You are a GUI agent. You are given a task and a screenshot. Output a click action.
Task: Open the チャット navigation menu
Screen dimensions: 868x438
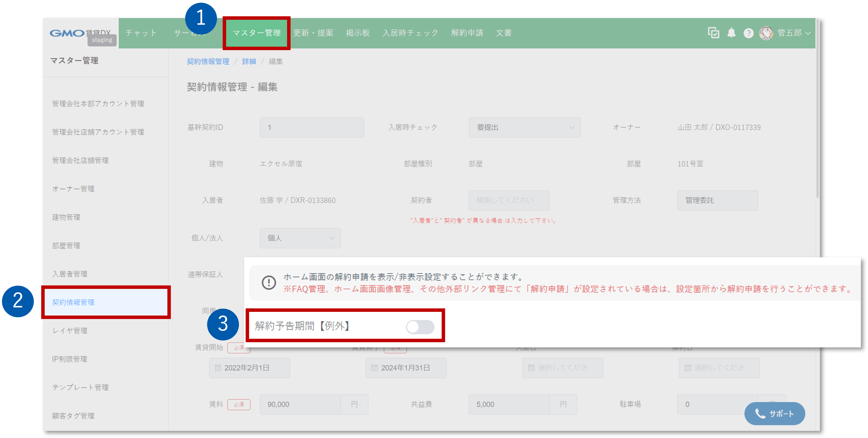140,33
